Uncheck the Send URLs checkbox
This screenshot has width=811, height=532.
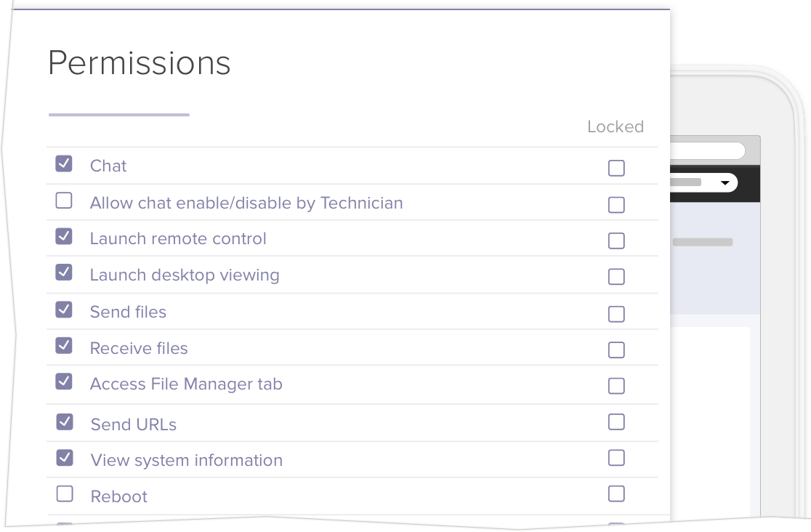click(65, 422)
